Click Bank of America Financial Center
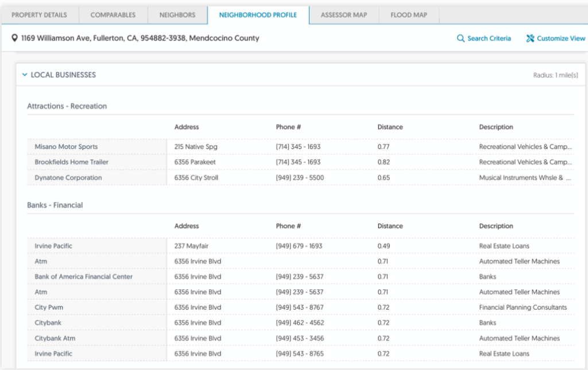This screenshot has width=588, height=370. click(x=83, y=276)
